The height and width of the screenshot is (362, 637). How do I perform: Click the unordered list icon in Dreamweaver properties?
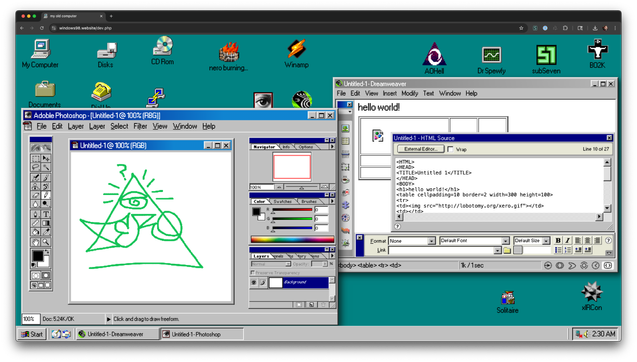pyautogui.click(x=558, y=250)
